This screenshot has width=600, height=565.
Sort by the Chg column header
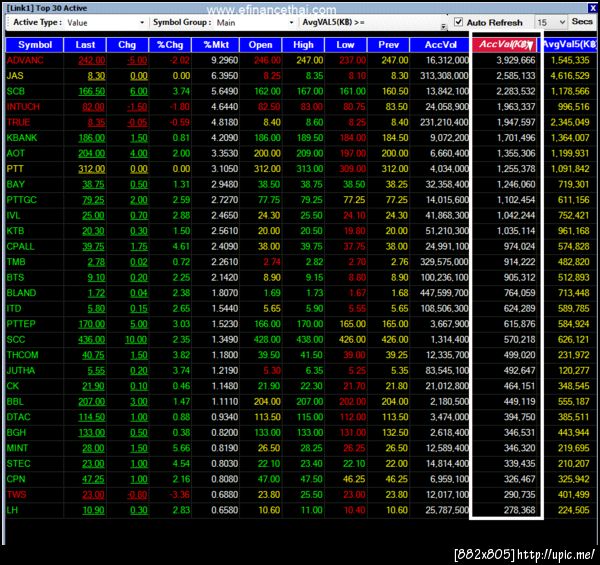point(127,45)
